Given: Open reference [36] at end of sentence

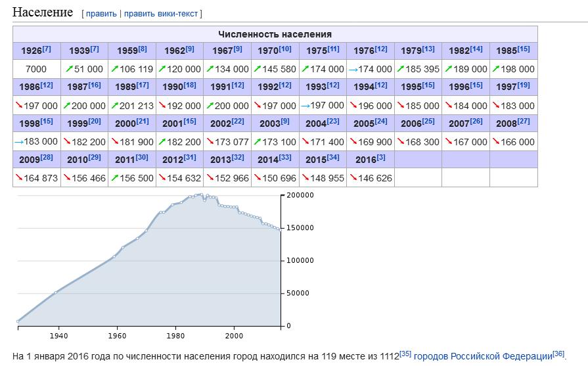Looking at the screenshot, I should 558,354.
